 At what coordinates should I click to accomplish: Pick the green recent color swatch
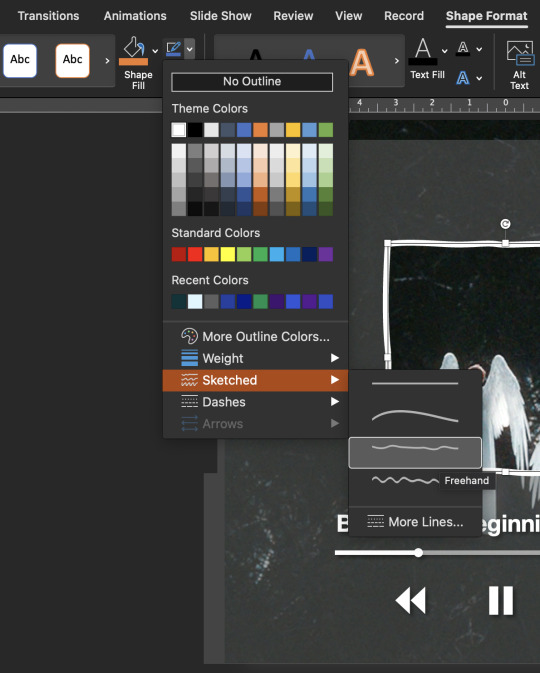coord(260,301)
